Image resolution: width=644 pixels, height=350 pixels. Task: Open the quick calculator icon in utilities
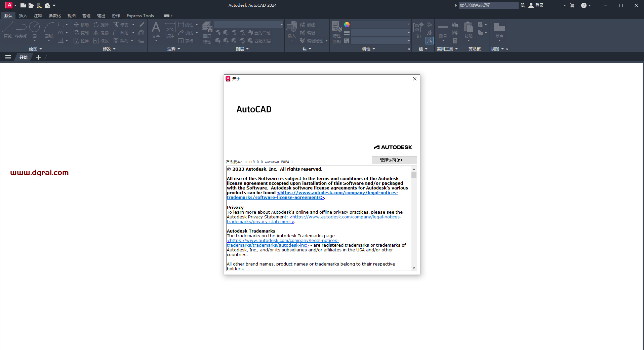[x=455, y=41]
